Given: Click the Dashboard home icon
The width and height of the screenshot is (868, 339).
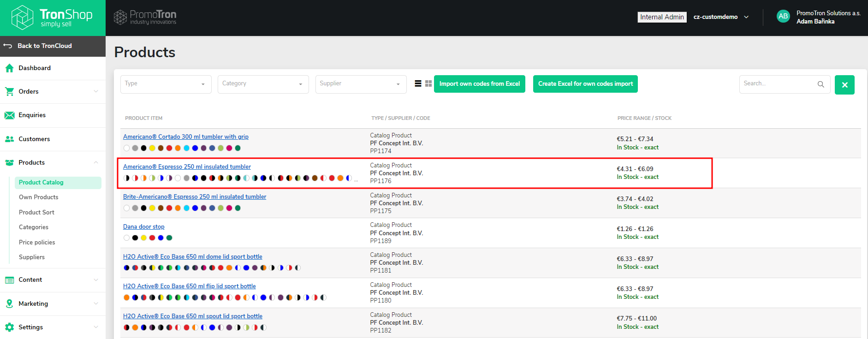Looking at the screenshot, I should click(x=9, y=68).
